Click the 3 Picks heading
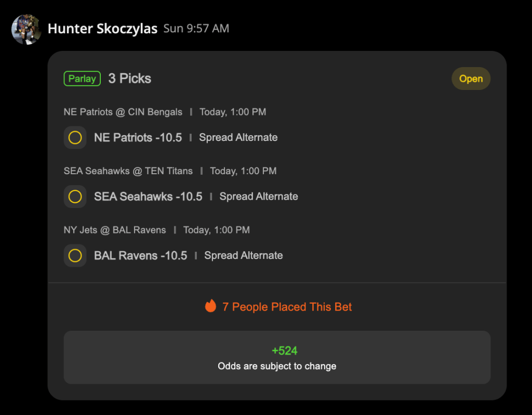This screenshot has height=415, width=532. 129,79
